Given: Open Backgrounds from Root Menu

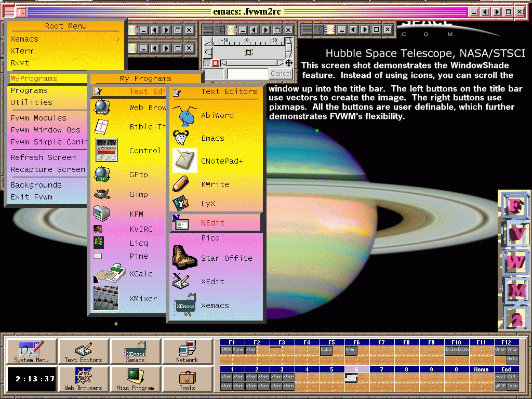Looking at the screenshot, I should (x=47, y=185).
